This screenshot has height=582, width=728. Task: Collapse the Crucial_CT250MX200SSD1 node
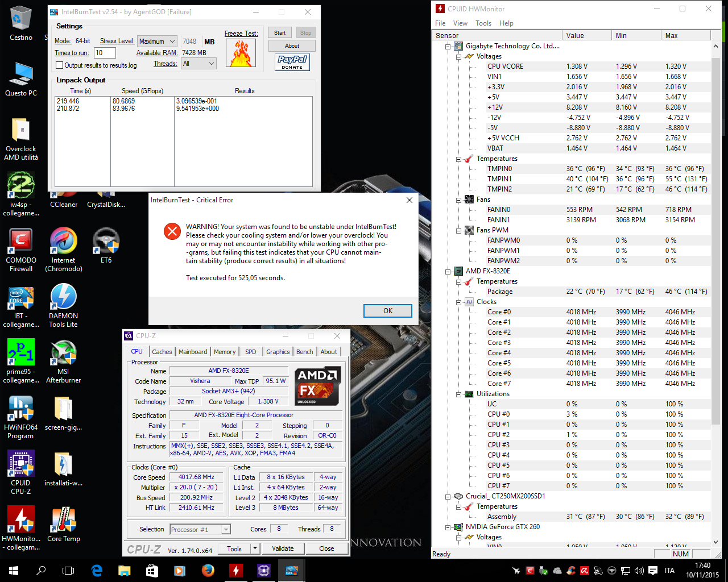(448, 496)
